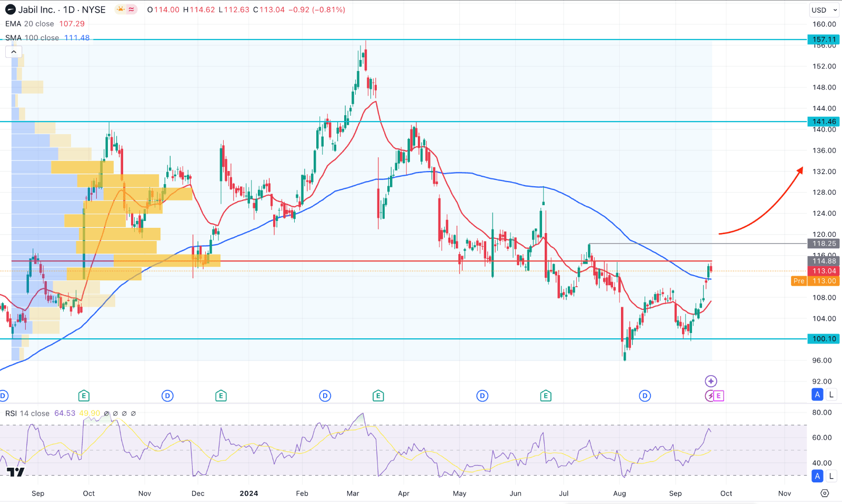This screenshot has width=842, height=504.
Task: Open the dividend D marker near February
Action: (325, 396)
